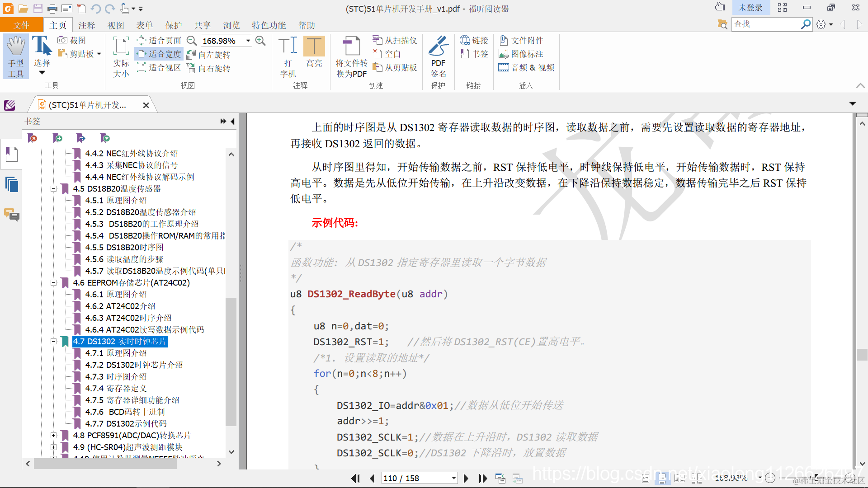Screen dimensions: 868x488
Task: Open the pages thumbnail panel in sidebar
Action: click(x=11, y=184)
